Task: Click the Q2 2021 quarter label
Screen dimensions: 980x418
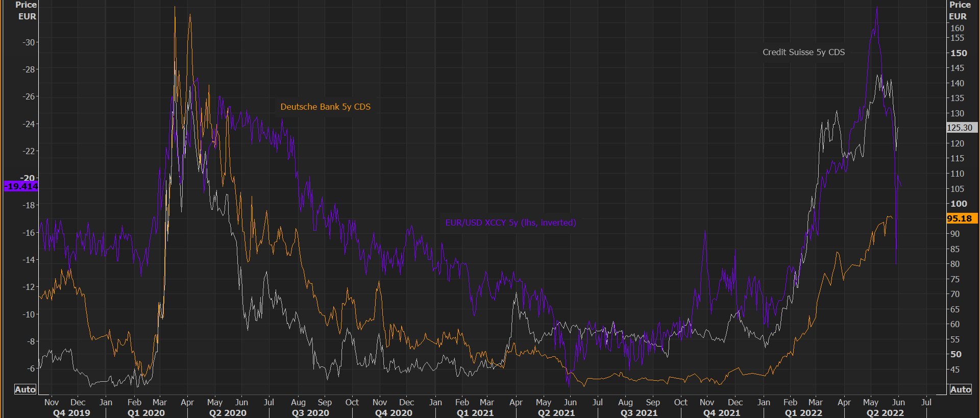Action: tap(556, 412)
